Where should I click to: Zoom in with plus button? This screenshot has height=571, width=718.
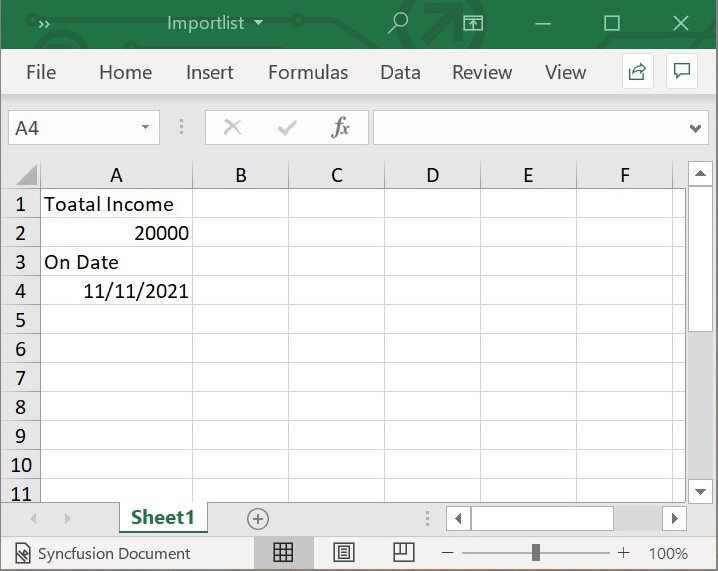623,553
